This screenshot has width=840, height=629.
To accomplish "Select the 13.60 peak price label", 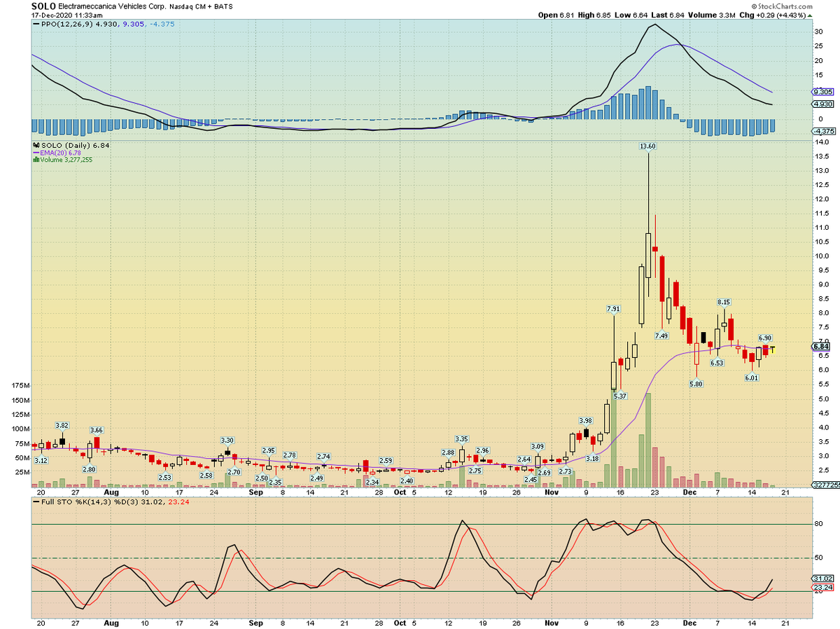I will pyautogui.click(x=647, y=146).
